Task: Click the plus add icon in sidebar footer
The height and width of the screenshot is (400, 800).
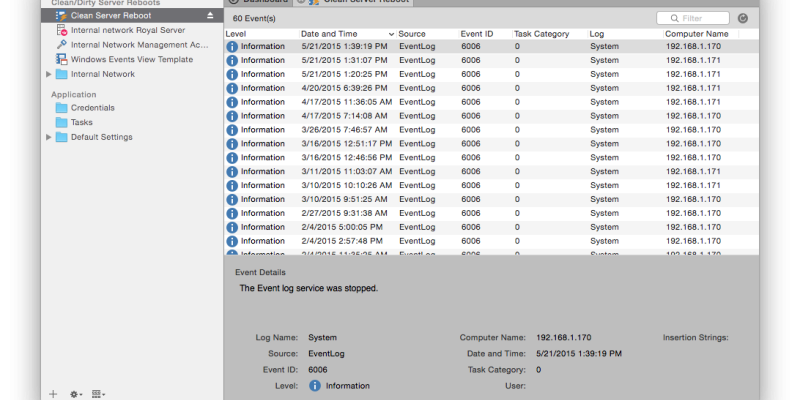Action: (x=53, y=394)
